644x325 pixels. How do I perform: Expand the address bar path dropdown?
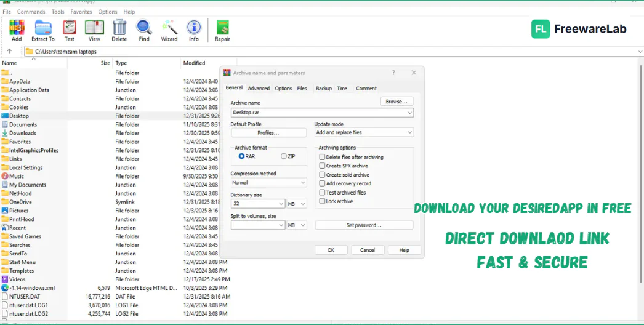(640, 52)
